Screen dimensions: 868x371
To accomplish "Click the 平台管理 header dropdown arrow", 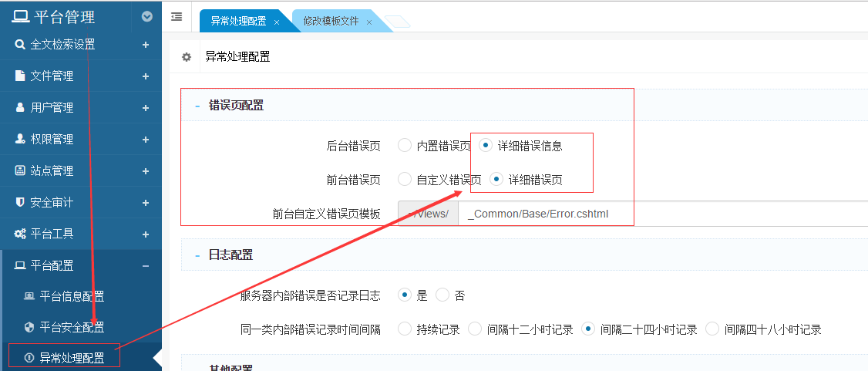I will (x=147, y=16).
